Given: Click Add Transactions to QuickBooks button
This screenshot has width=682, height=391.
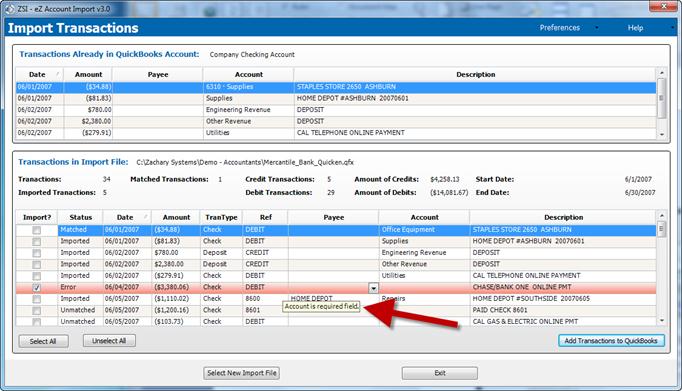Looking at the screenshot, I should [611, 341].
